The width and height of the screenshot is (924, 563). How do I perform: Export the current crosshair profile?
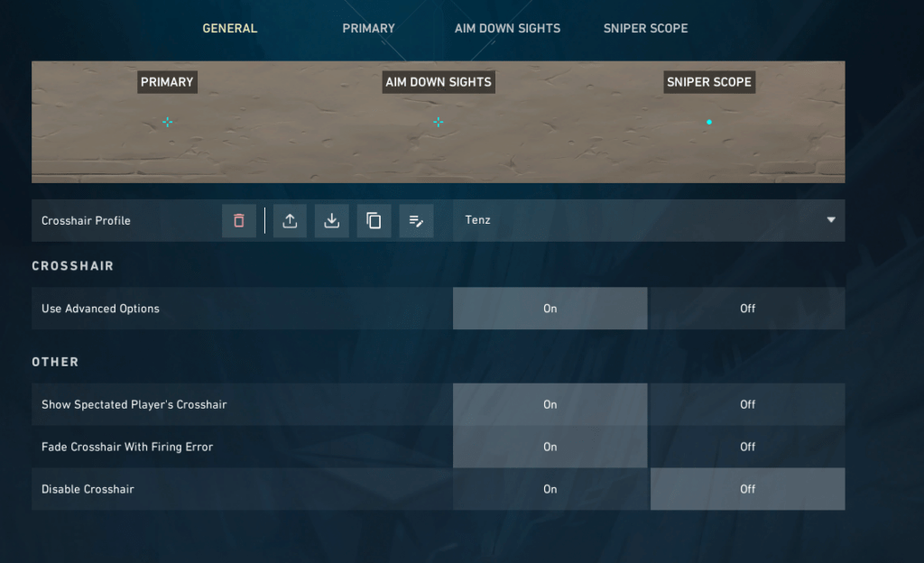290,220
